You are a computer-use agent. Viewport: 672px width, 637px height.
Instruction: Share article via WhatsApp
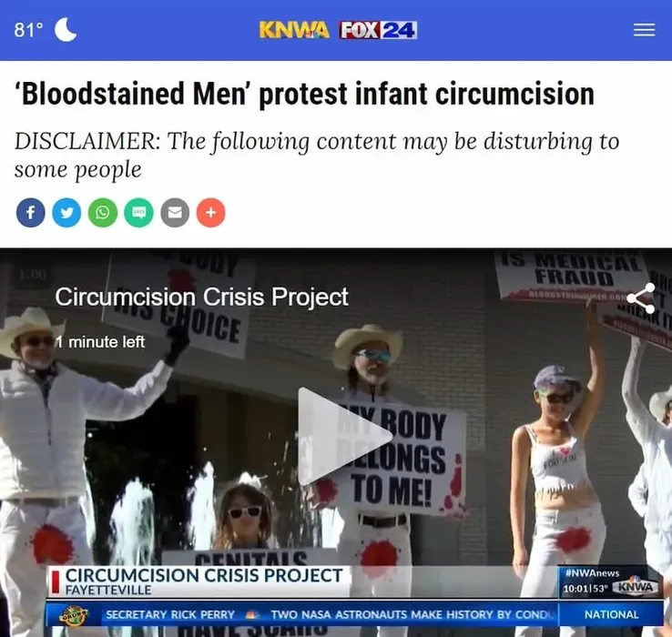coord(103,212)
